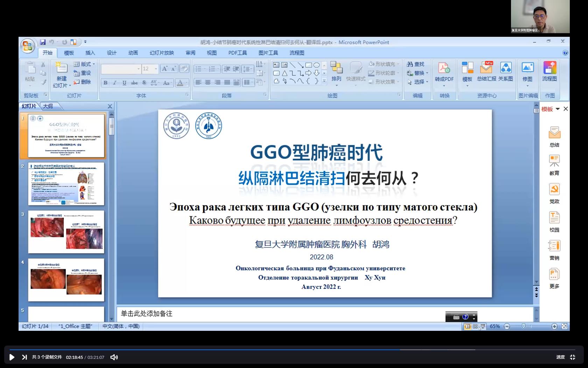Click the 查找 find button
Image resolution: width=588 pixels, height=368 pixels.
click(x=415, y=64)
